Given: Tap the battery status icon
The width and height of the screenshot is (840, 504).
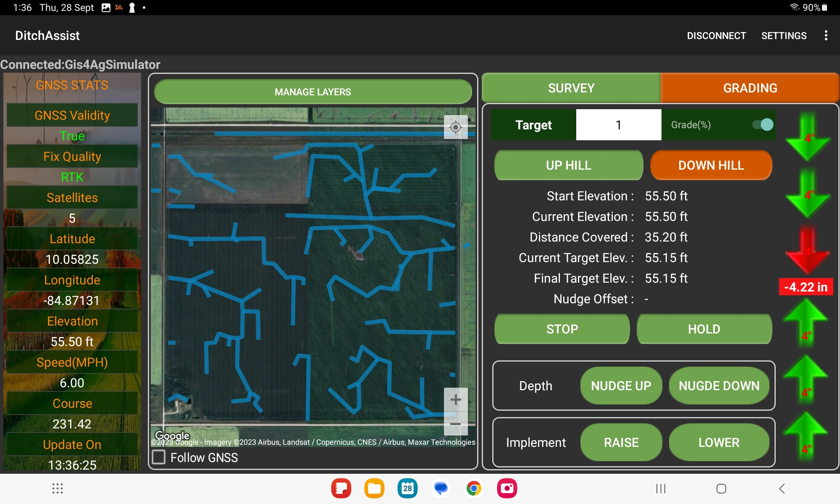Looking at the screenshot, I should pos(824,7).
